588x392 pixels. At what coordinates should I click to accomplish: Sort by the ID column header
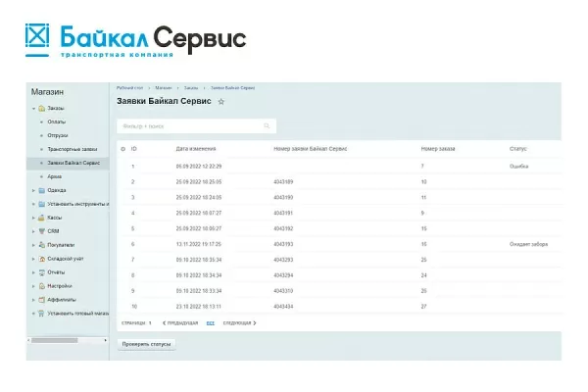coord(134,149)
